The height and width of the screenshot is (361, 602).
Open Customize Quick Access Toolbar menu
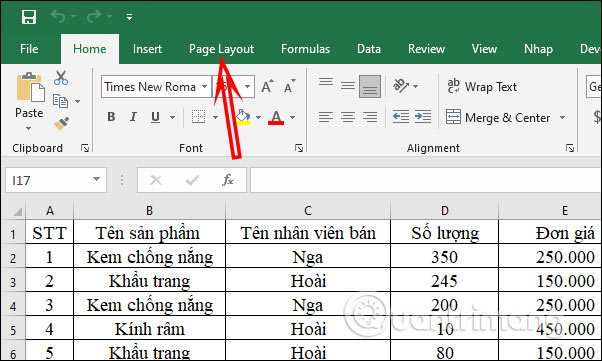[129, 17]
